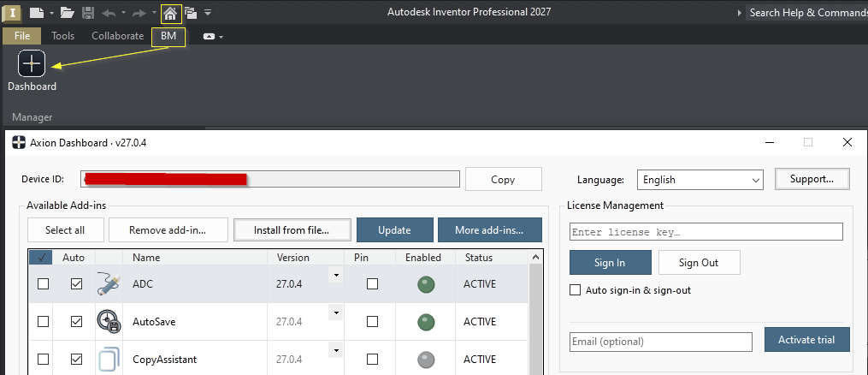The height and width of the screenshot is (375, 868).
Task: Switch to the Collaborate ribbon tab
Action: tap(117, 36)
